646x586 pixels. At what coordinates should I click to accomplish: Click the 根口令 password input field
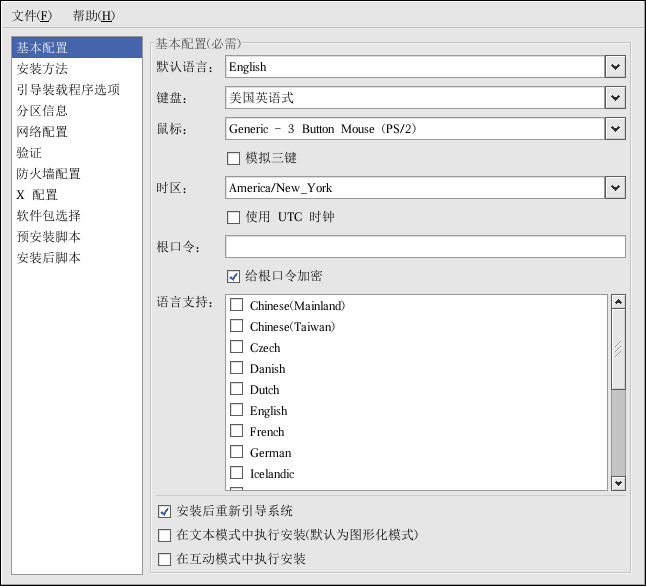tap(425, 247)
